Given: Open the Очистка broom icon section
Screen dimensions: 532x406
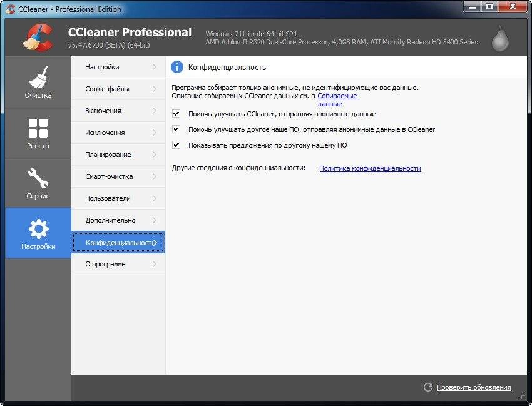Looking at the screenshot, I should coord(38,82).
